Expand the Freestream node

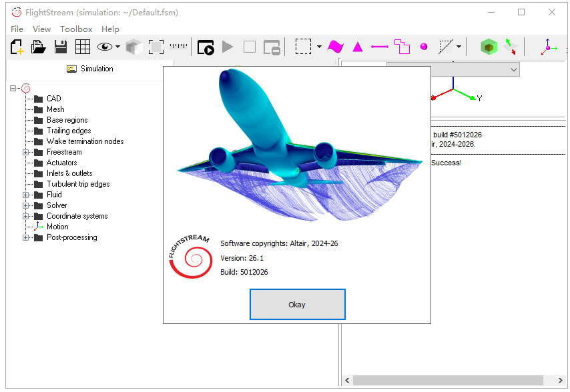coord(25,152)
